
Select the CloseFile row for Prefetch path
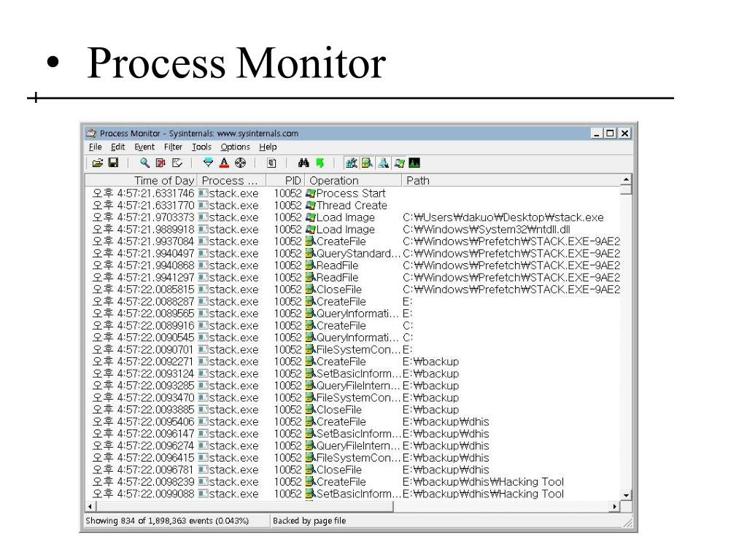352,289
